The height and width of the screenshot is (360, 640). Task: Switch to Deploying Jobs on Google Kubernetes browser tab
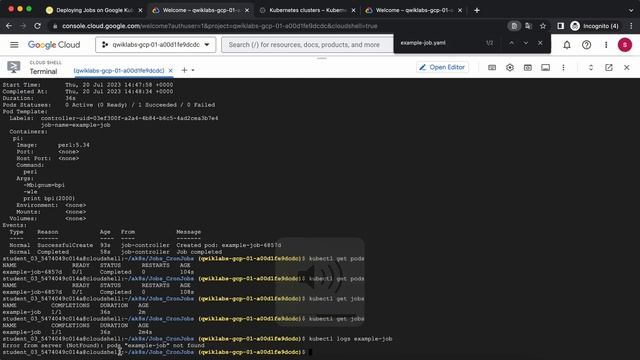point(95,10)
